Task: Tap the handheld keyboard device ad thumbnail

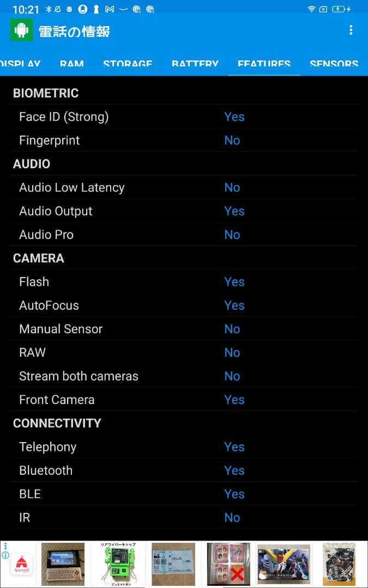Action: pyautogui.click(x=63, y=564)
